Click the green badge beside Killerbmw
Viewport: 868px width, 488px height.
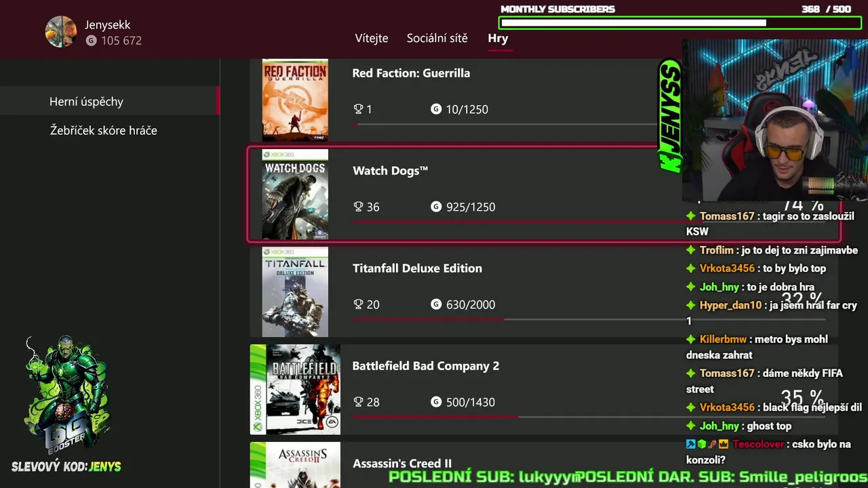[x=691, y=339]
